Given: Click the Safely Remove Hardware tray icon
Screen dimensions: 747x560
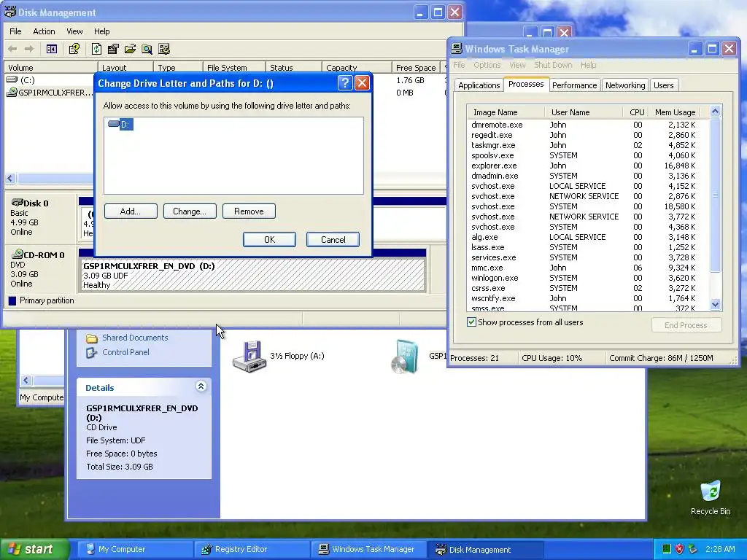Looking at the screenshot, I should 693,549.
